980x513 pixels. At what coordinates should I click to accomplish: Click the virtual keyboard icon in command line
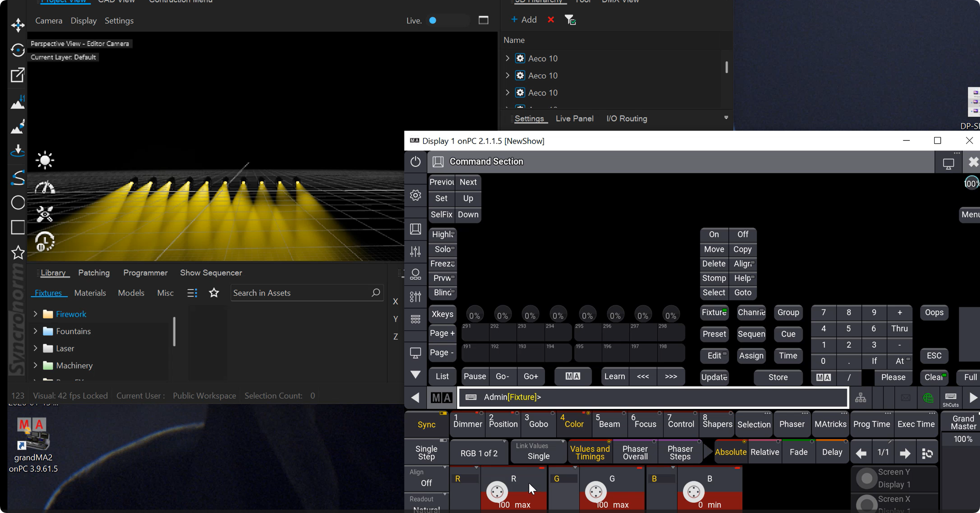click(x=471, y=397)
